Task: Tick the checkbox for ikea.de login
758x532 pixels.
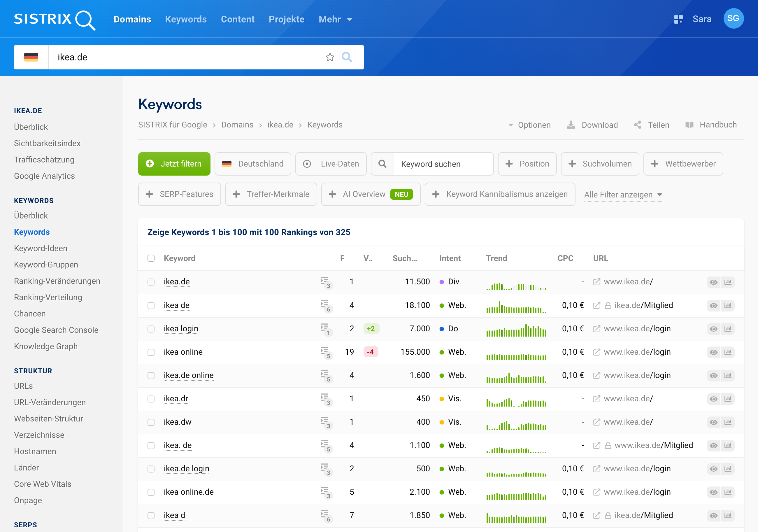Action: (x=151, y=469)
